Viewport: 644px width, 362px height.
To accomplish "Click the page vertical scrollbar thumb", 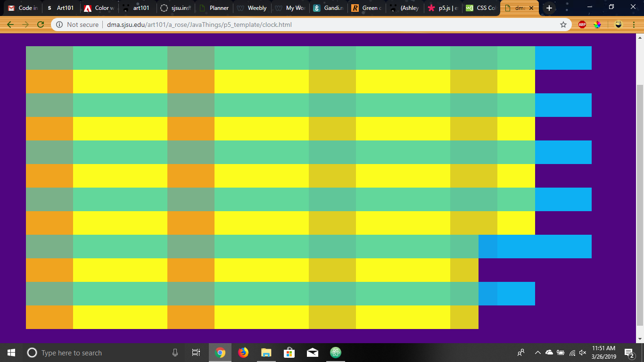I will 640,205.
